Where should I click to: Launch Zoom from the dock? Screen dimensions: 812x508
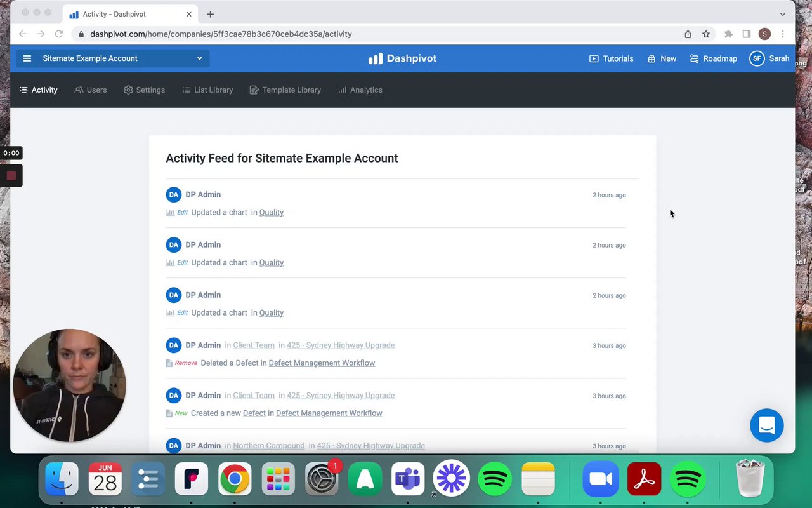(x=600, y=479)
